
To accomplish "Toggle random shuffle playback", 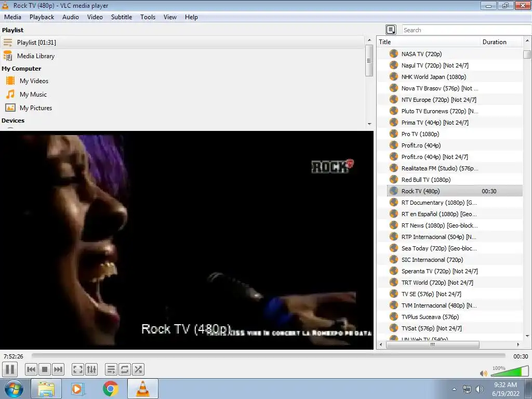I will 138,369.
